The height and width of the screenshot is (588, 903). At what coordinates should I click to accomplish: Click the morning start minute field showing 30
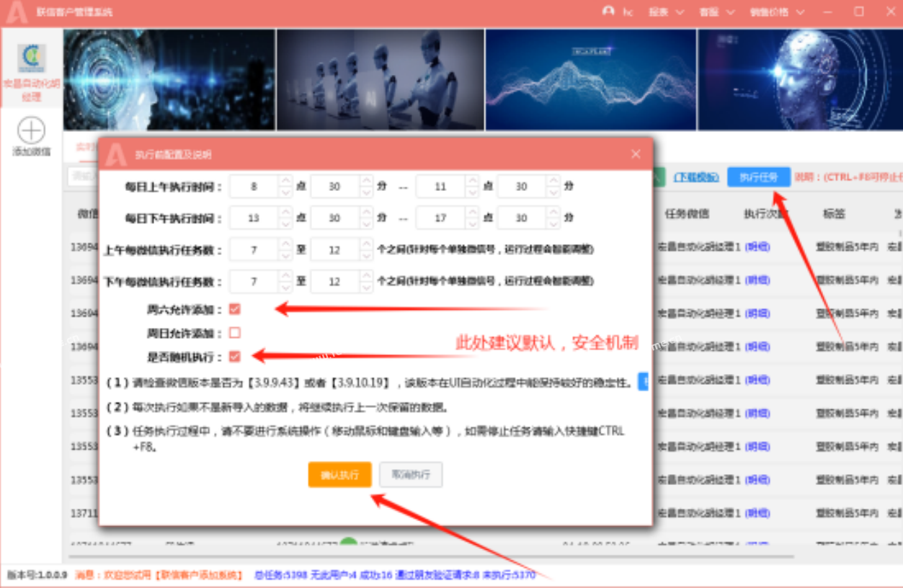coord(335,187)
